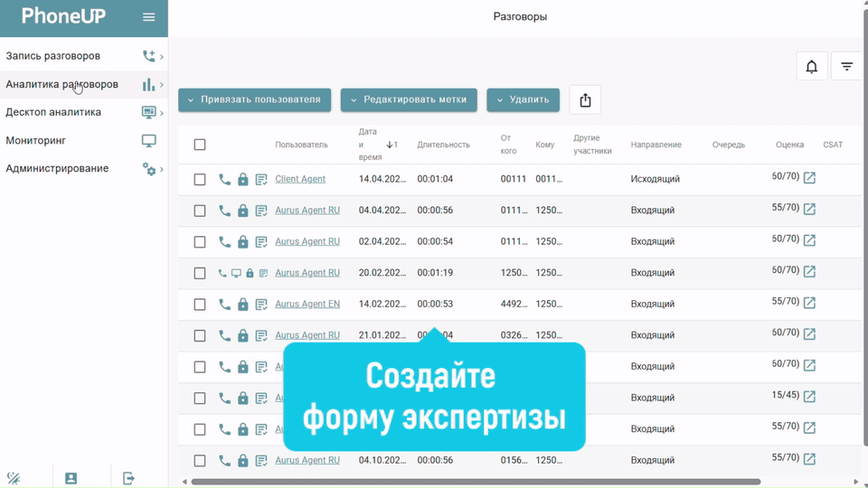868x488 pixels.
Task: Click lock icon in Client Agent row
Action: [x=243, y=179]
